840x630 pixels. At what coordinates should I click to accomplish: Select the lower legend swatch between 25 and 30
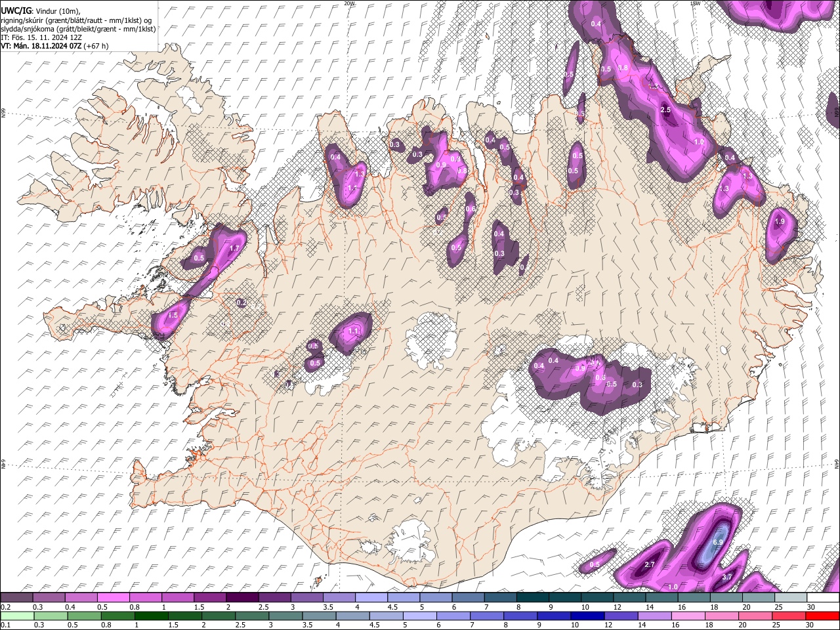coord(789,616)
